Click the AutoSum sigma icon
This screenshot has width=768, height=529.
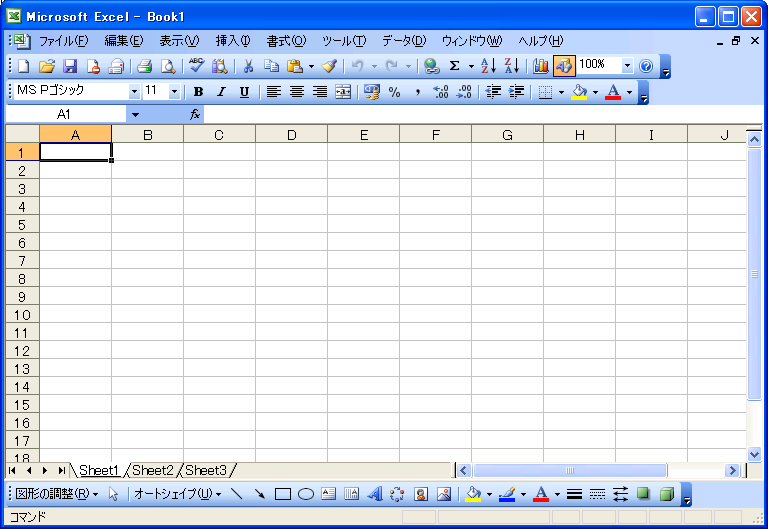455,66
